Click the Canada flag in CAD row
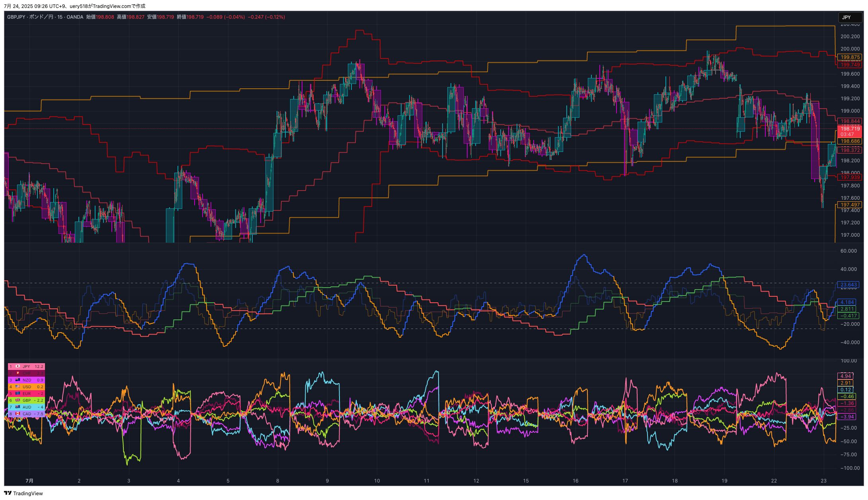 (x=18, y=414)
